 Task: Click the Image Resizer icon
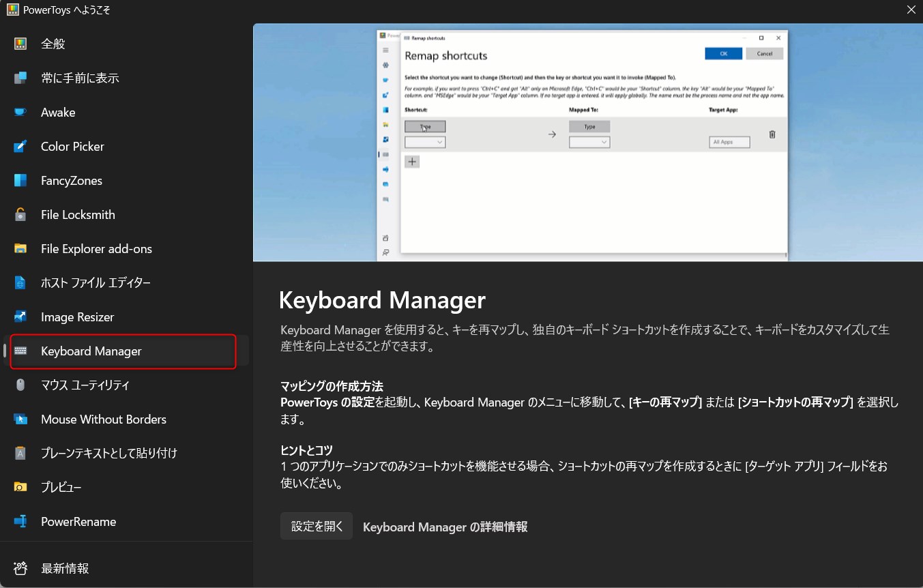(x=20, y=317)
